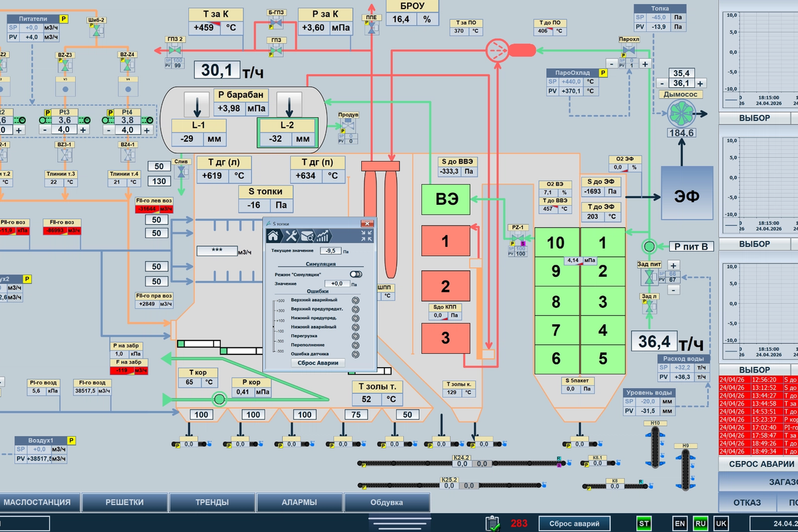This screenshot has height=532, width=798.
Task: Increase Pt3 feeder with plus button
Action: [83, 130]
